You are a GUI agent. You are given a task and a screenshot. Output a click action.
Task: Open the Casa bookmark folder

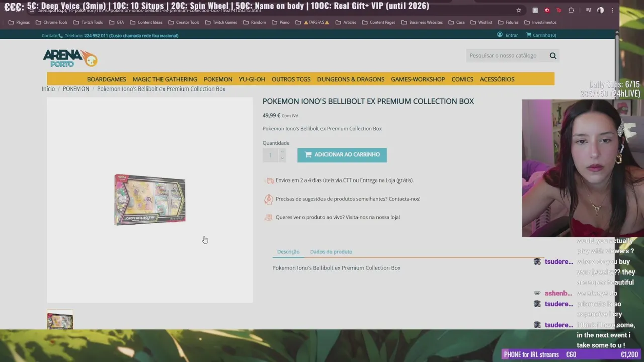tap(457, 22)
